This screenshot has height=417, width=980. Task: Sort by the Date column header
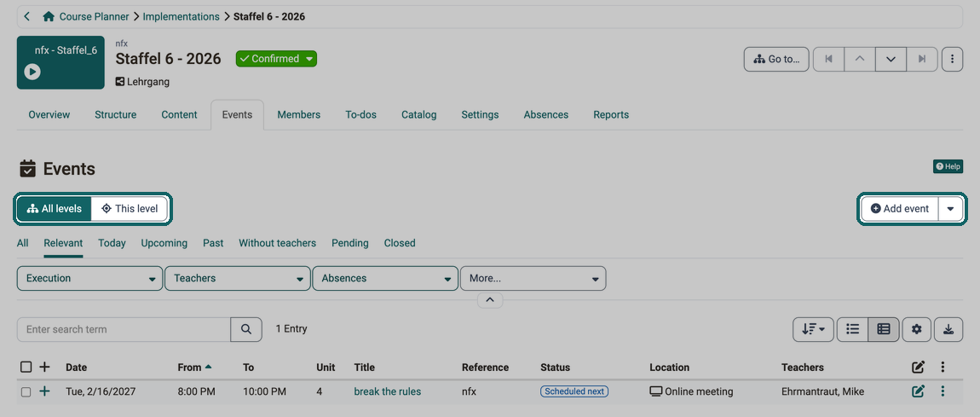pyautogui.click(x=76, y=368)
